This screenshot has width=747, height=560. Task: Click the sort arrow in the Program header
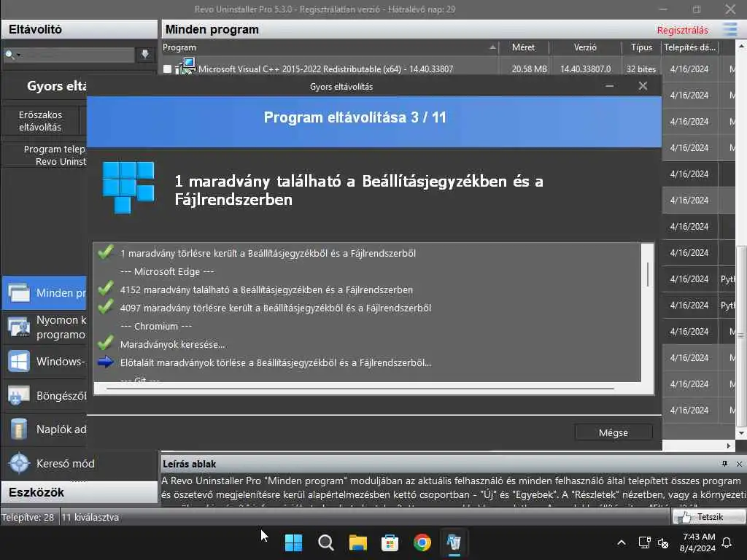pos(492,47)
